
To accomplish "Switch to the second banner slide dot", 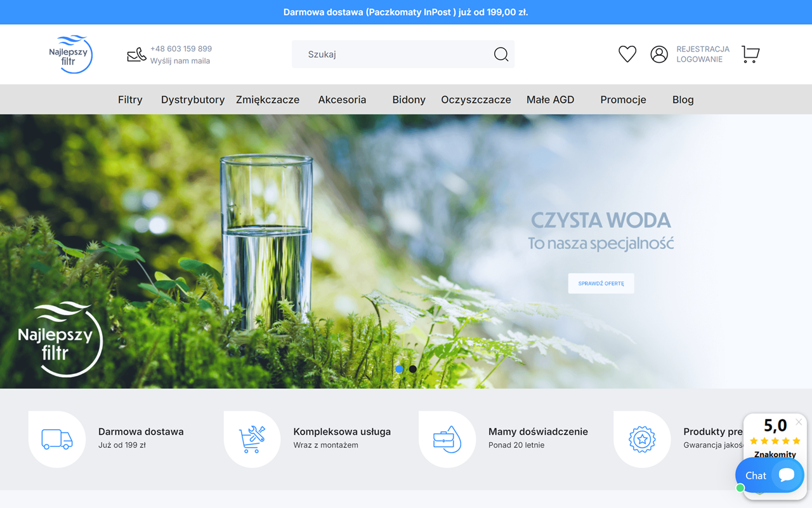I will (413, 369).
